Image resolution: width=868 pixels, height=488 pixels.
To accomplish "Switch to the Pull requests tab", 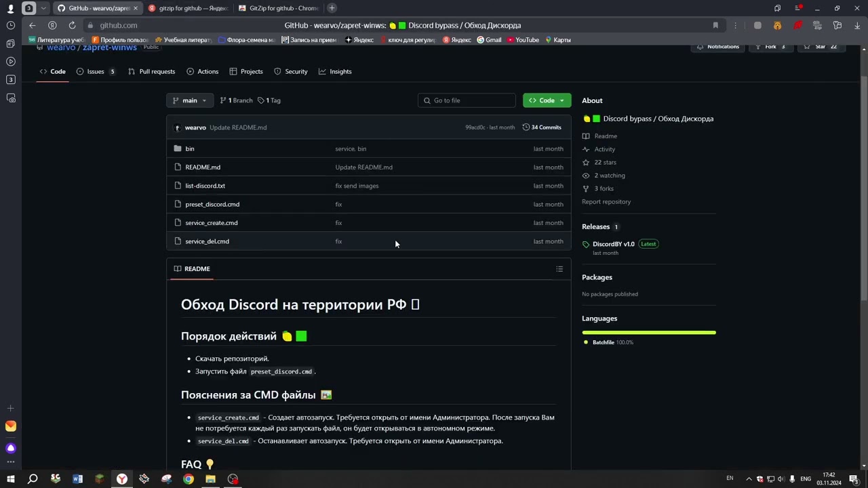I will tap(151, 71).
